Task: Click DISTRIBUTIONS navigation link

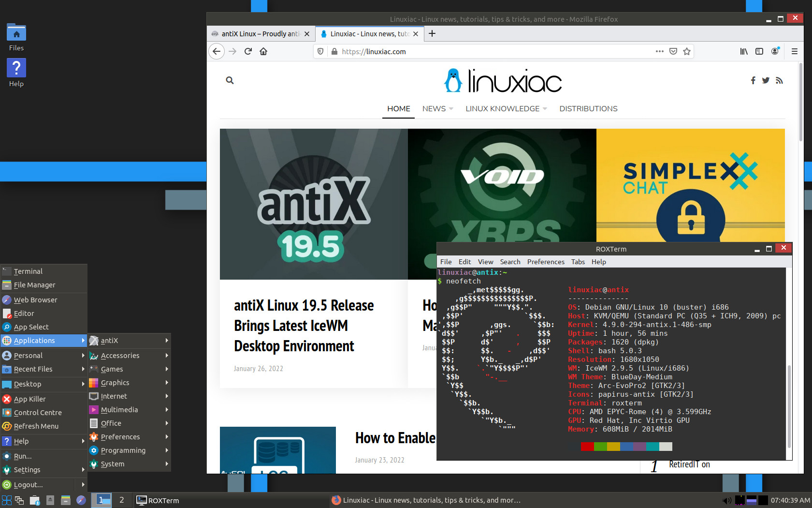Action: (588, 109)
